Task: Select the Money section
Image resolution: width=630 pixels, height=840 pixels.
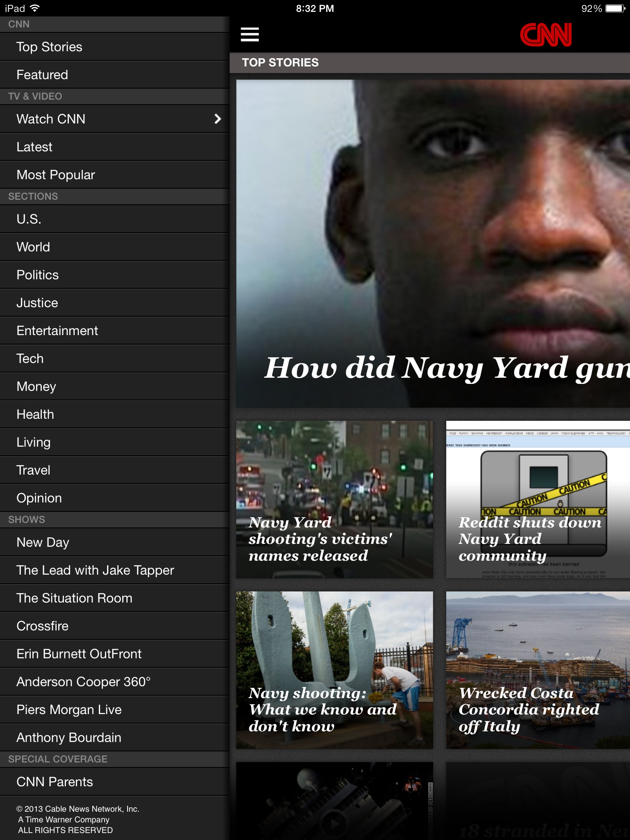Action: [114, 386]
